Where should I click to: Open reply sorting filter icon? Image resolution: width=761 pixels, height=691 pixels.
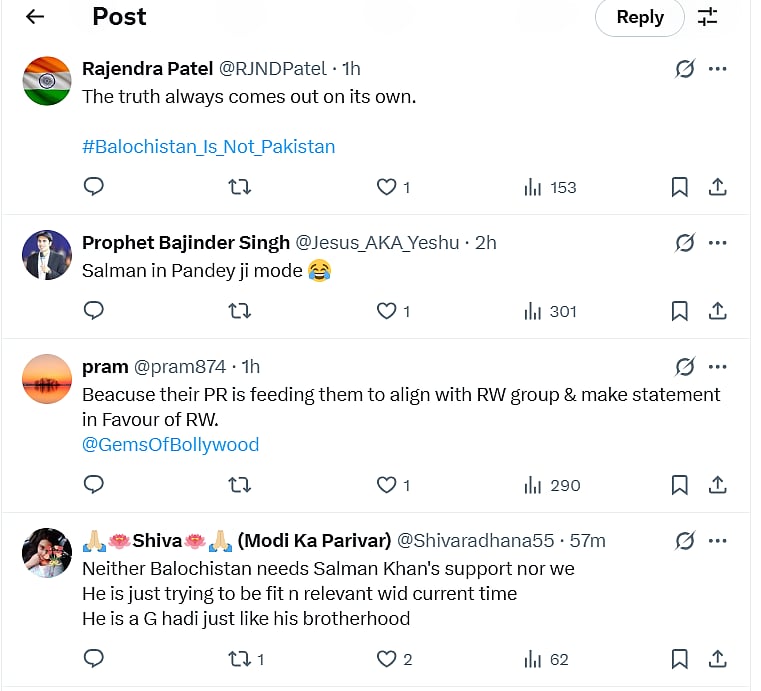click(708, 17)
